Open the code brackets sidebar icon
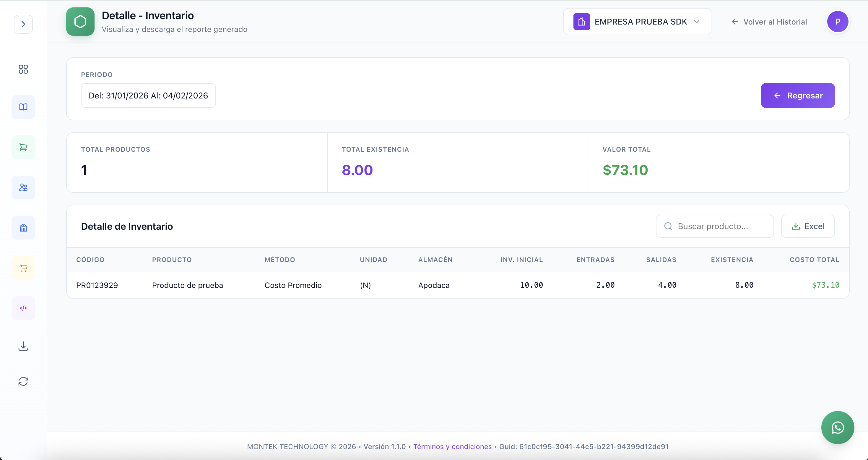This screenshot has width=868, height=460. point(23,308)
